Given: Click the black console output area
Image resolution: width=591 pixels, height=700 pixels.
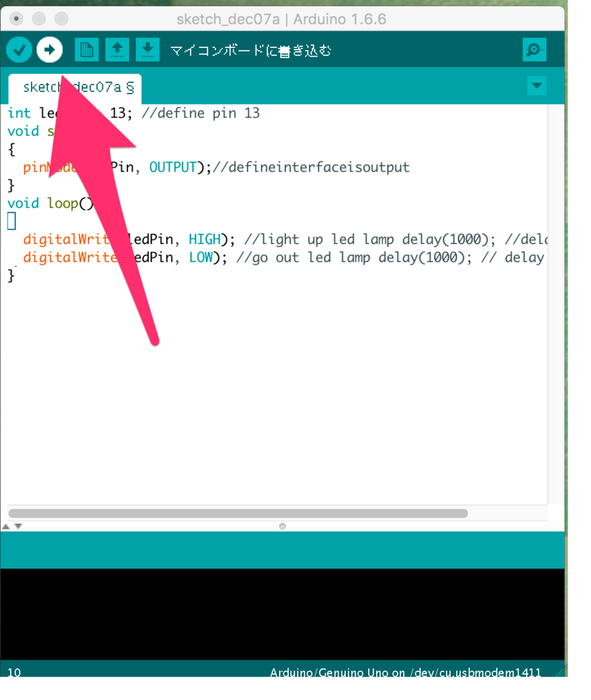Looking at the screenshot, I should [x=283, y=614].
